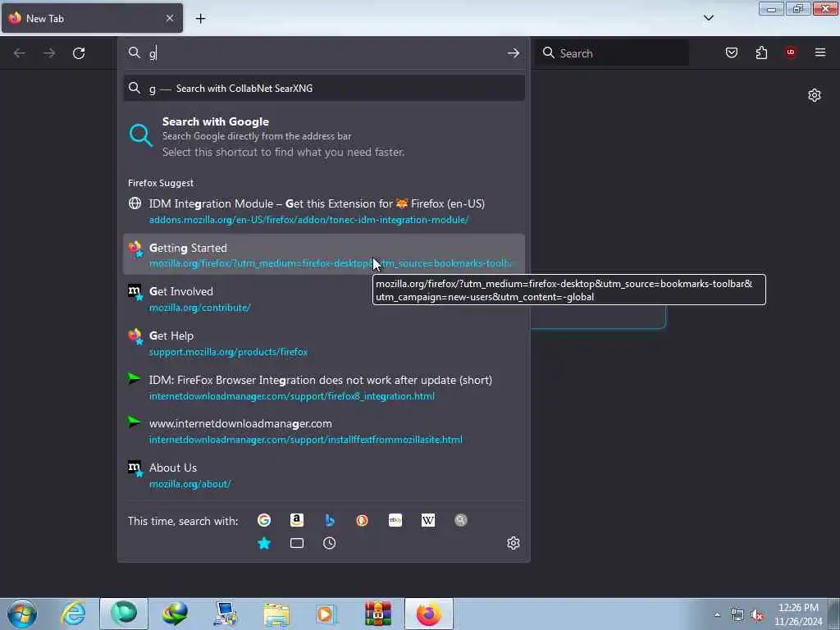Open the Getting Started suggestion
This screenshot has width=840, height=630.
coord(324,254)
